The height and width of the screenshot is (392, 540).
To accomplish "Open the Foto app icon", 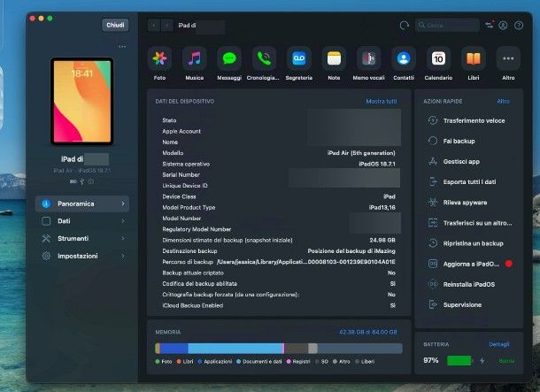I will (x=159, y=59).
